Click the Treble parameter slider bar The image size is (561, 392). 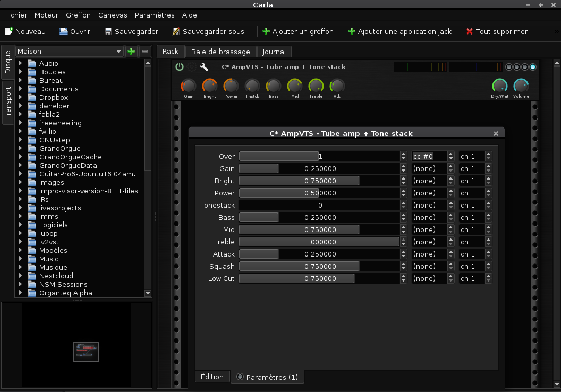[x=319, y=242]
